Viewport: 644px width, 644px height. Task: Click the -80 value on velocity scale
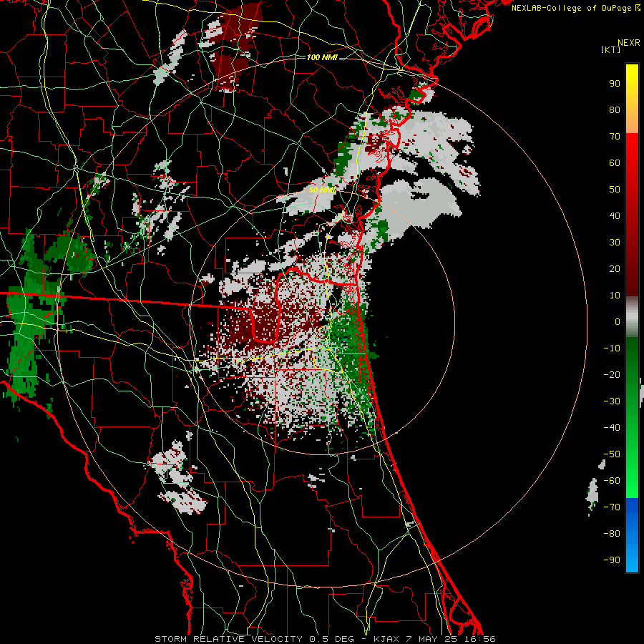(612, 534)
